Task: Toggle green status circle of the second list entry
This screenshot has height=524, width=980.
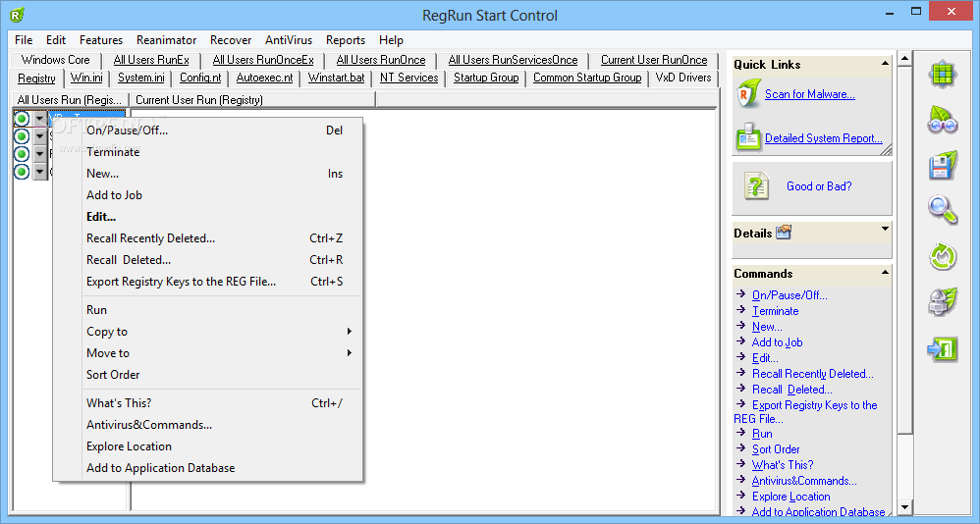Action: pos(22,136)
